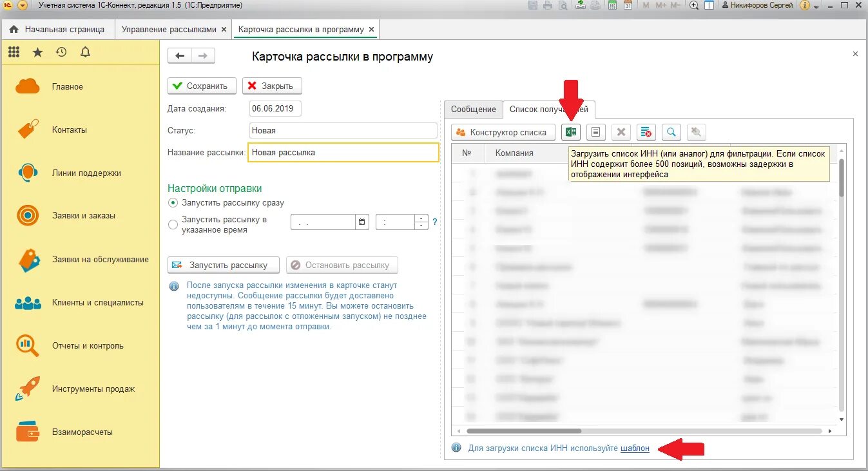868x471 pixels.
Task: Click the 'Дата создания' field
Action: click(x=275, y=108)
